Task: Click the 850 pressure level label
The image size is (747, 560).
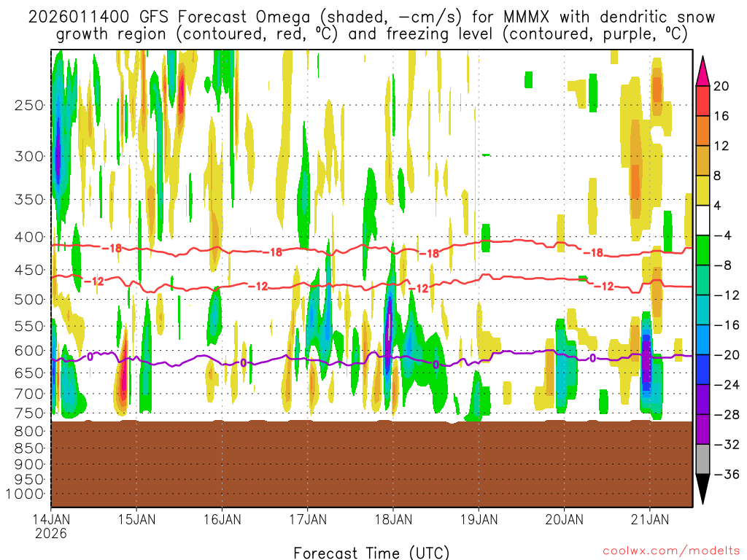Action: [29, 448]
